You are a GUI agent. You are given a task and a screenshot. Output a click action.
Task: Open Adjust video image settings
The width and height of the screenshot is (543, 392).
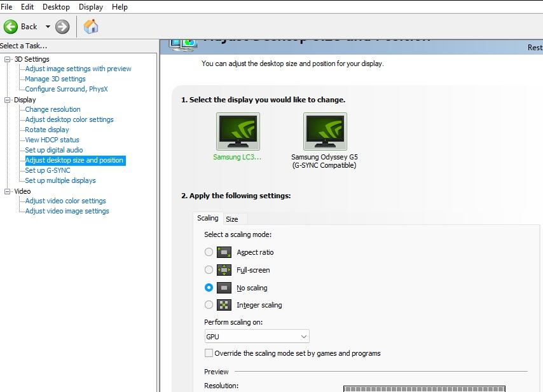[67, 211]
